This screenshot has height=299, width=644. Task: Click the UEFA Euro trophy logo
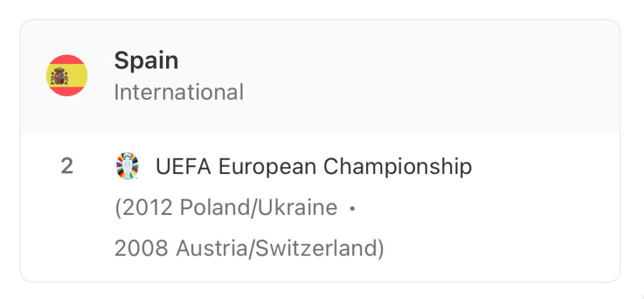tap(127, 166)
